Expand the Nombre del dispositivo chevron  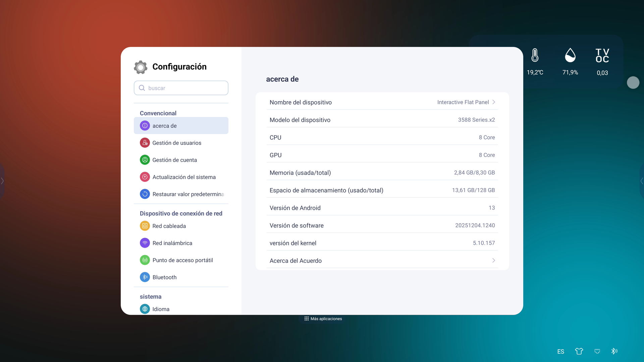pos(494,102)
